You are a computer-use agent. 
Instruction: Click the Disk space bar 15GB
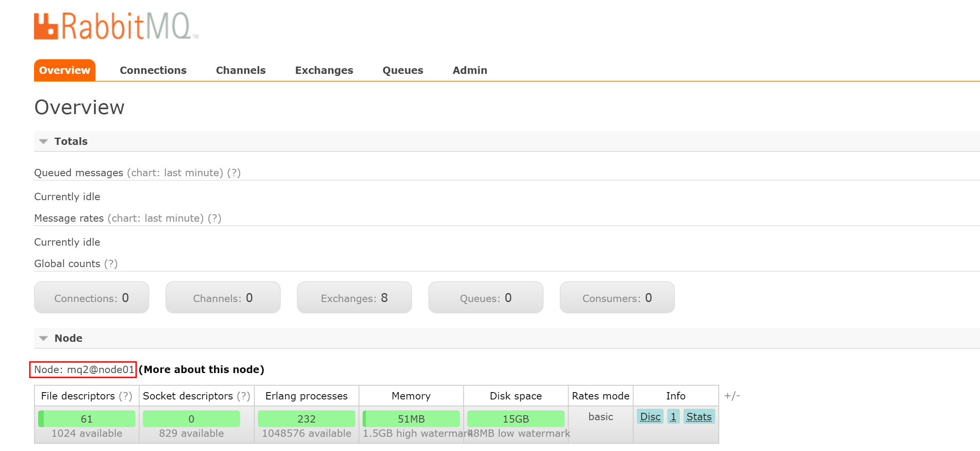coord(516,419)
